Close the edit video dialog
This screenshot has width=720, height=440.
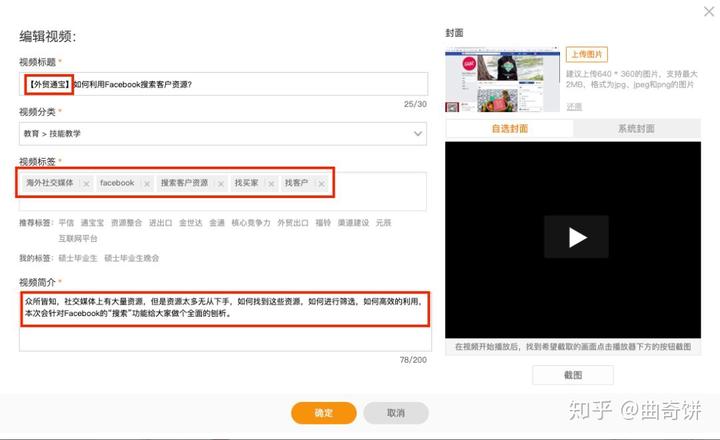tap(708, 10)
